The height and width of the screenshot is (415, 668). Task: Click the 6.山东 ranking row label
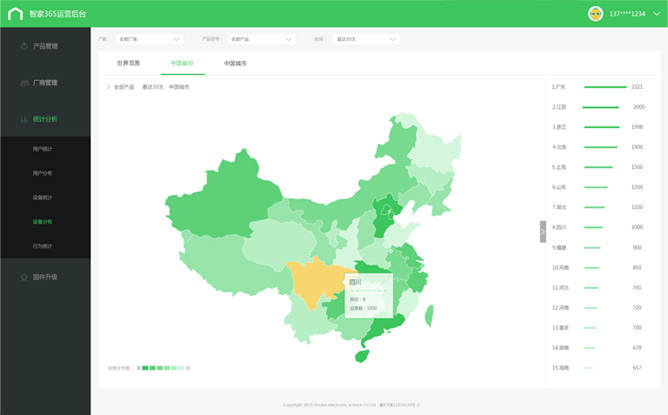559,187
